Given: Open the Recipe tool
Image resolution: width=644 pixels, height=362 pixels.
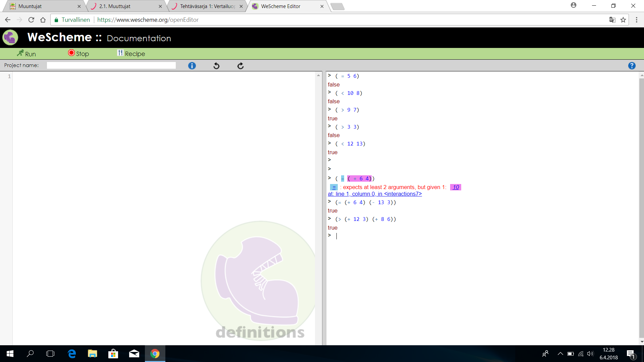Looking at the screenshot, I should 131,54.
